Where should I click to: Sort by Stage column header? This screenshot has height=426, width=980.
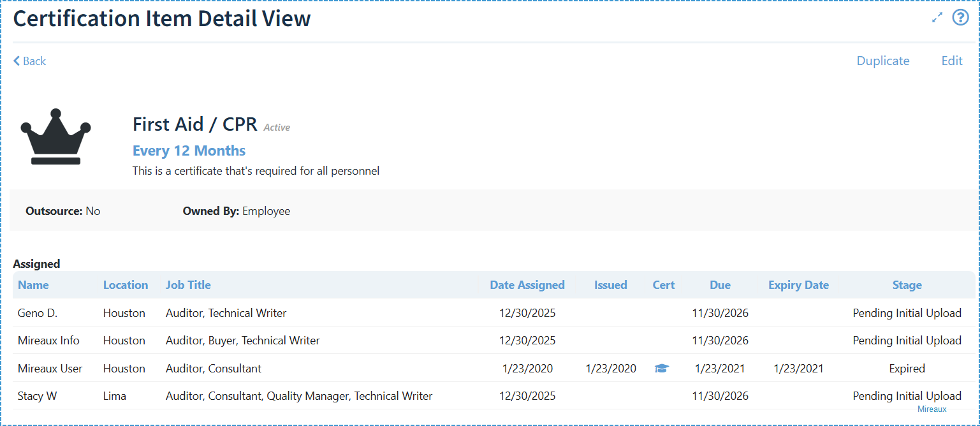click(907, 285)
